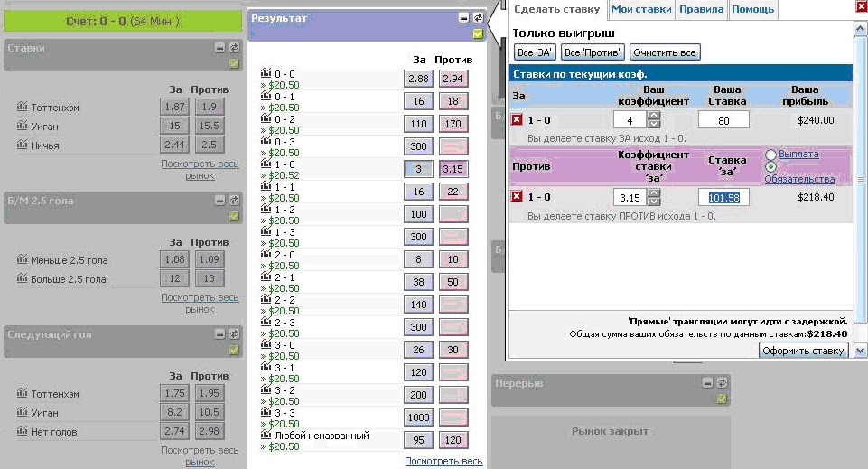This screenshot has width=868, height=469.
Task: Collapse the Следующий гол panel
Action: pyautogui.click(x=219, y=333)
